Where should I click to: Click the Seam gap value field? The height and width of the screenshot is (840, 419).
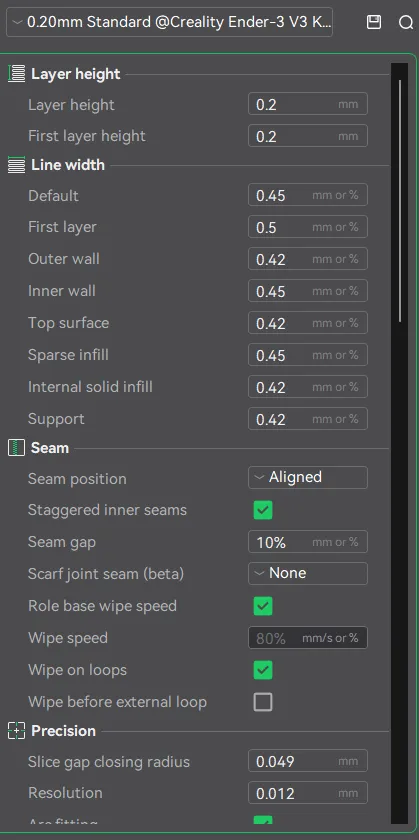pyautogui.click(x=308, y=542)
